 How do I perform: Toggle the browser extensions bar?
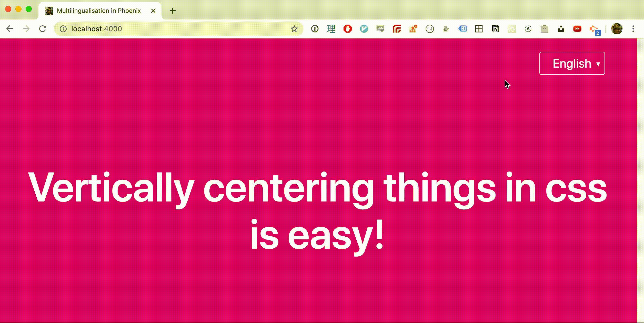(634, 29)
